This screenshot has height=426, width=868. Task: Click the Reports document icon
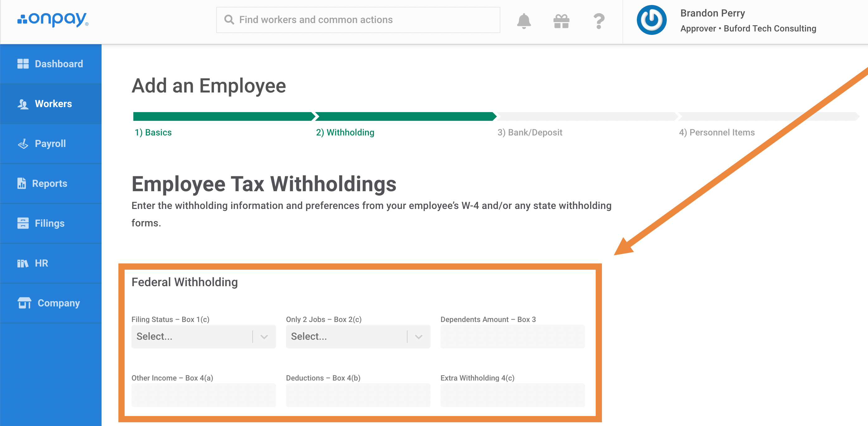(x=21, y=183)
